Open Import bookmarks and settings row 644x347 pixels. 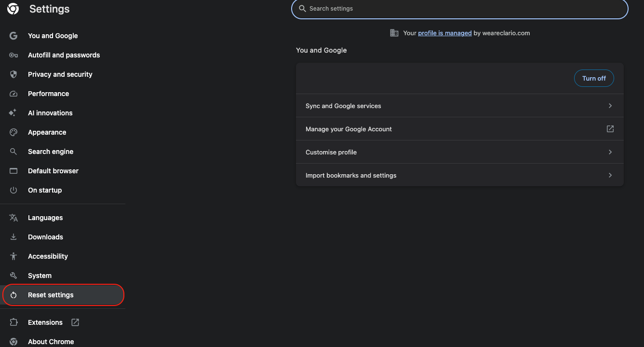[x=460, y=175]
